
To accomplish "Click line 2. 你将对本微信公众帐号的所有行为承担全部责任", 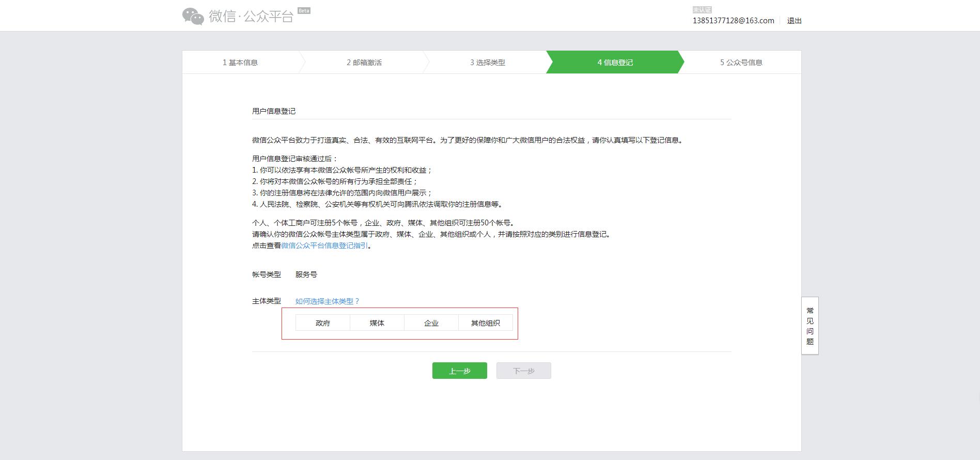I will point(335,181).
